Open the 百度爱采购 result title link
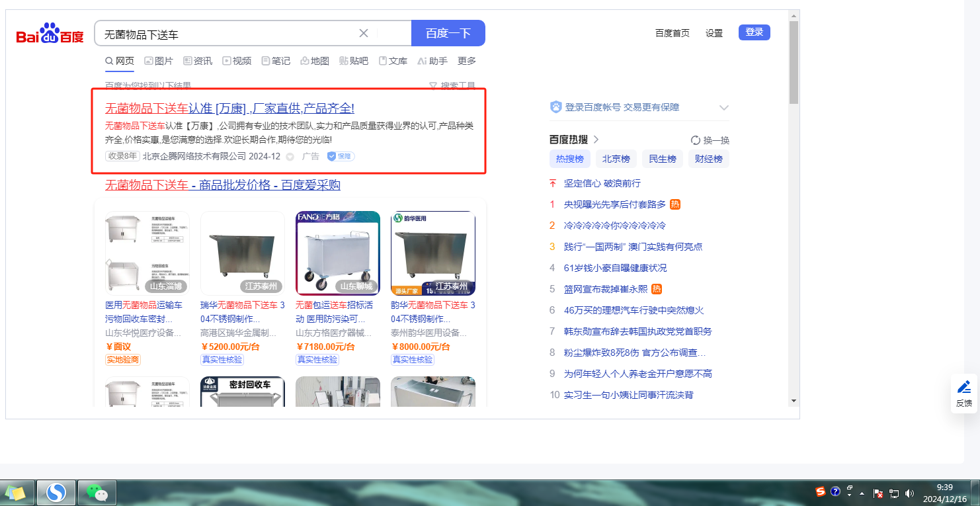The image size is (980, 506). tap(223, 185)
